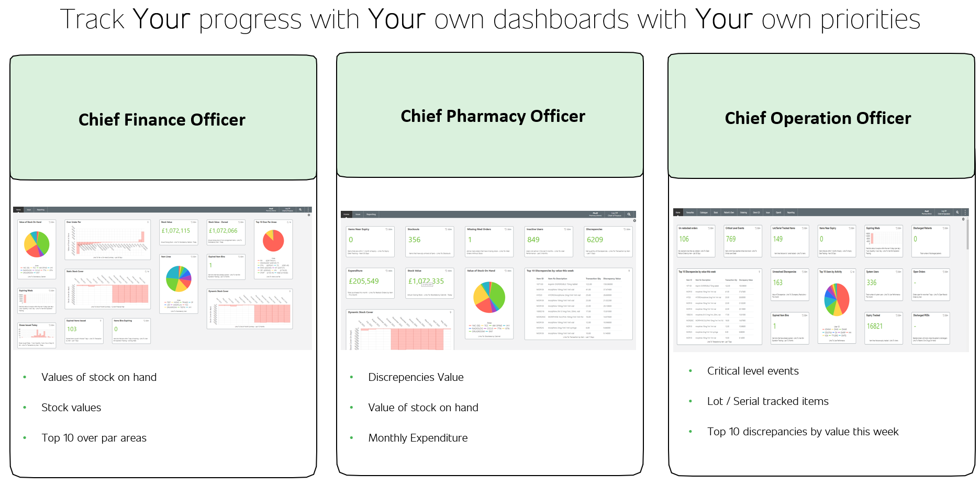Click the Chief Finance Officer heading
The width and height of the screenshot is (980, 485).
pos(162,120)
